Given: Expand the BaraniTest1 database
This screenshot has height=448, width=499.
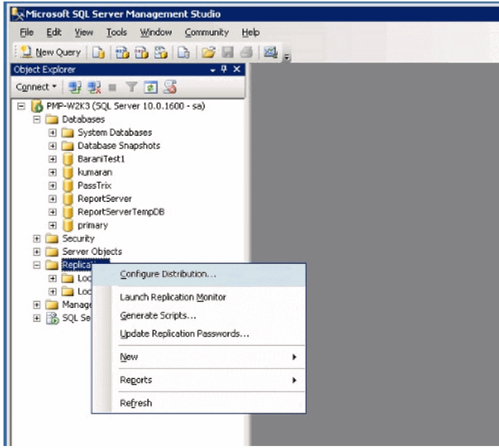Looking at the screenshot, I should pyautogui.click(x=52, y=159).
